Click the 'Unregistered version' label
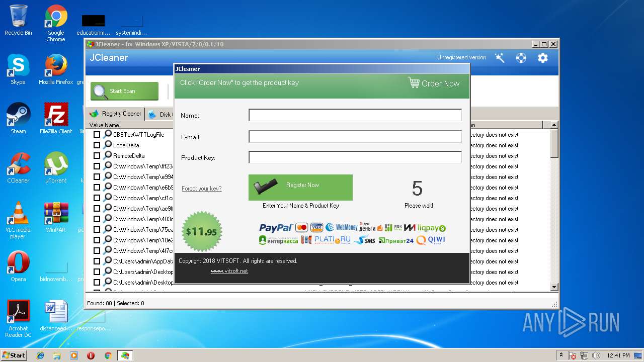The width and height of the screenshot is (644, 362). 461,57
